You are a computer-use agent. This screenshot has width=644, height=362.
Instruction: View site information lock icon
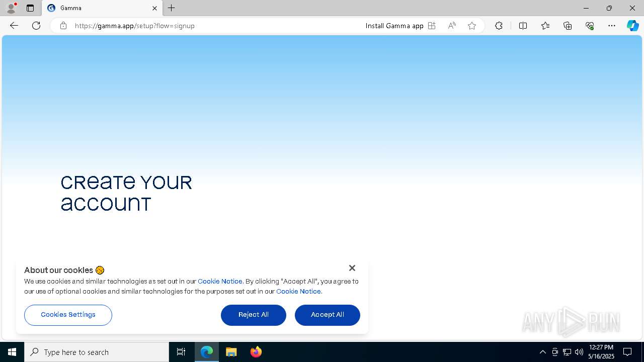63,26
